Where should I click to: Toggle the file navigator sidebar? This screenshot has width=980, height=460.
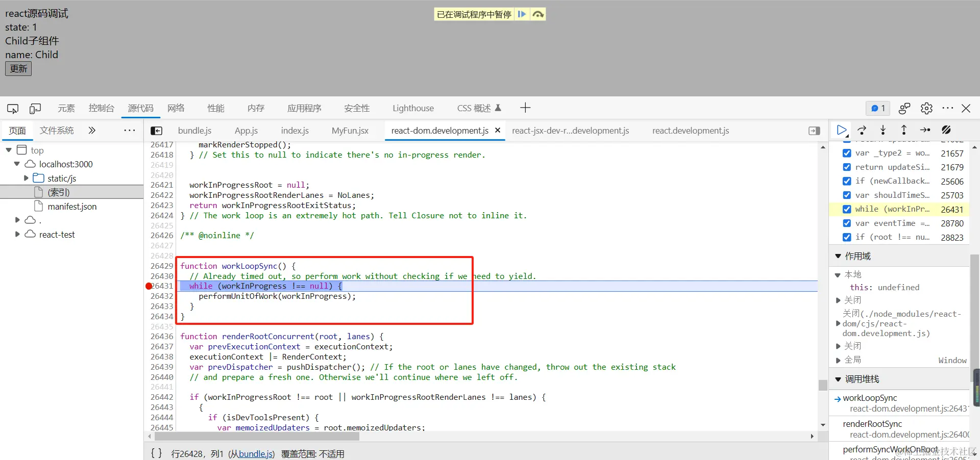click(x=157, y=131)
